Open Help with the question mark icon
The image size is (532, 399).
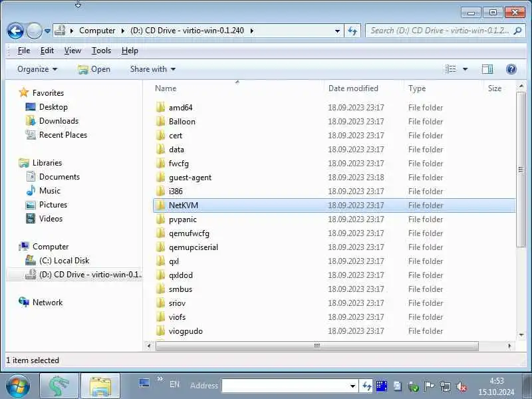pyautogui.click(x=511, y=69)
